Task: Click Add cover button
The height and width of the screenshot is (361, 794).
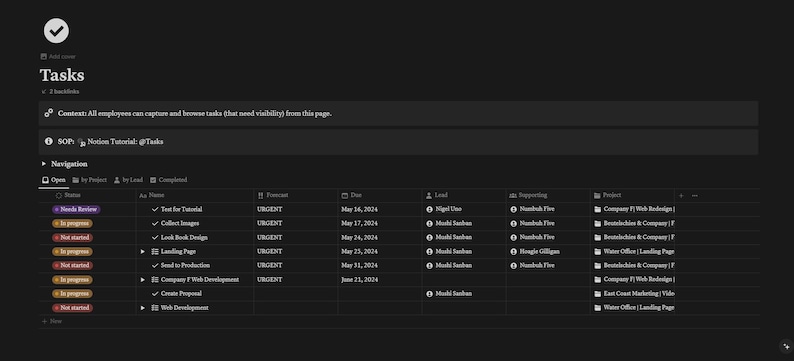Action: (58, 57)
